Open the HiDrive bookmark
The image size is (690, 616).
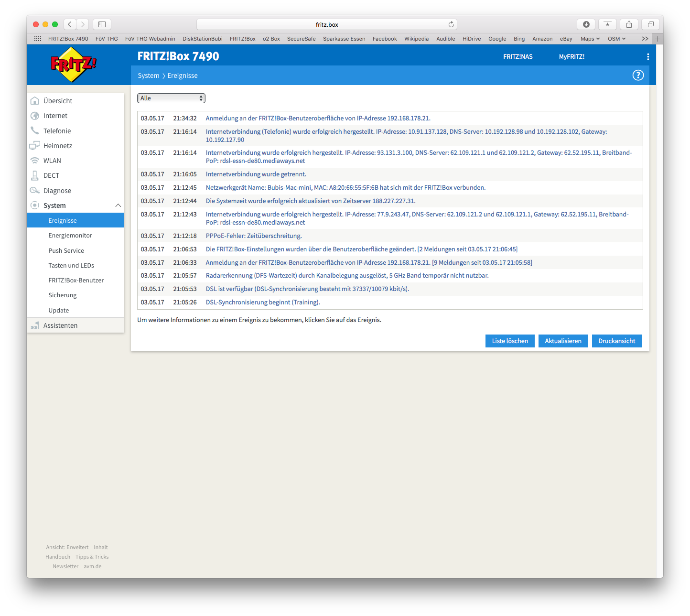472,39
